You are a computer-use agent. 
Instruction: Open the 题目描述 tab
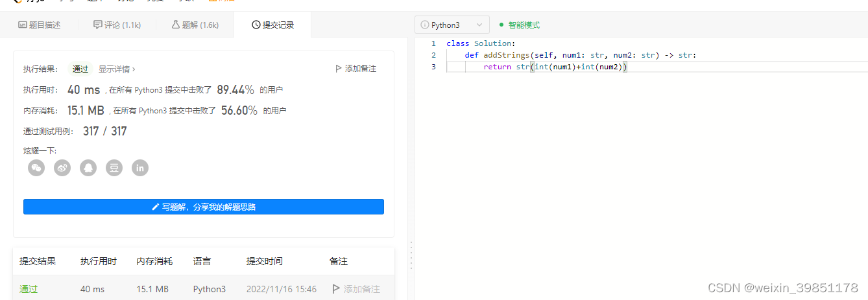click(39, 25)
